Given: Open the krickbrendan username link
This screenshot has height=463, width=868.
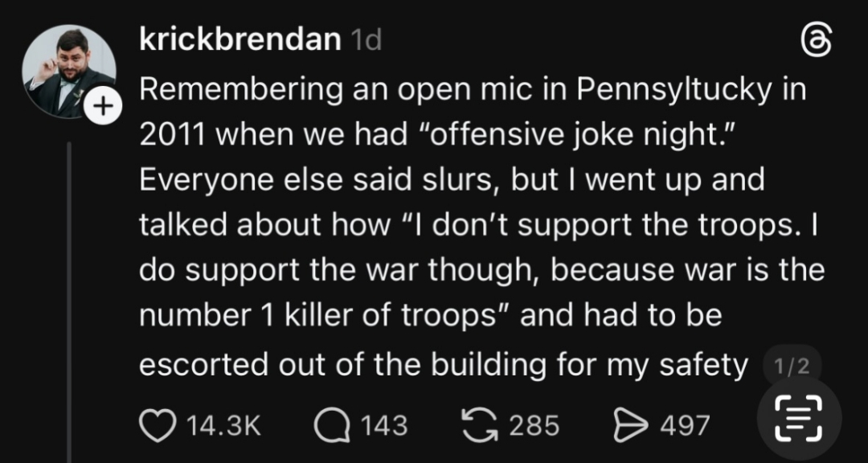Looking at the screenshot, I should tap(240, 40).
